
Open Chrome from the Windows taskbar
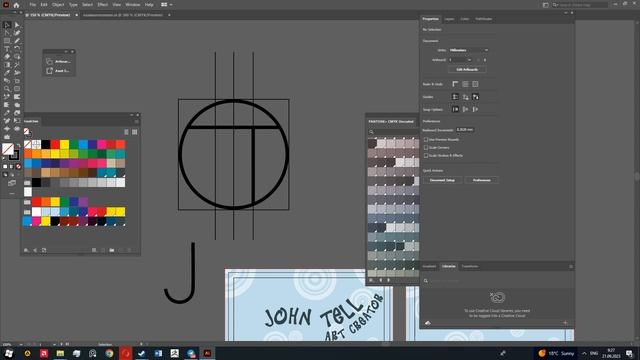pyautogui.click(x=109, y=353)
